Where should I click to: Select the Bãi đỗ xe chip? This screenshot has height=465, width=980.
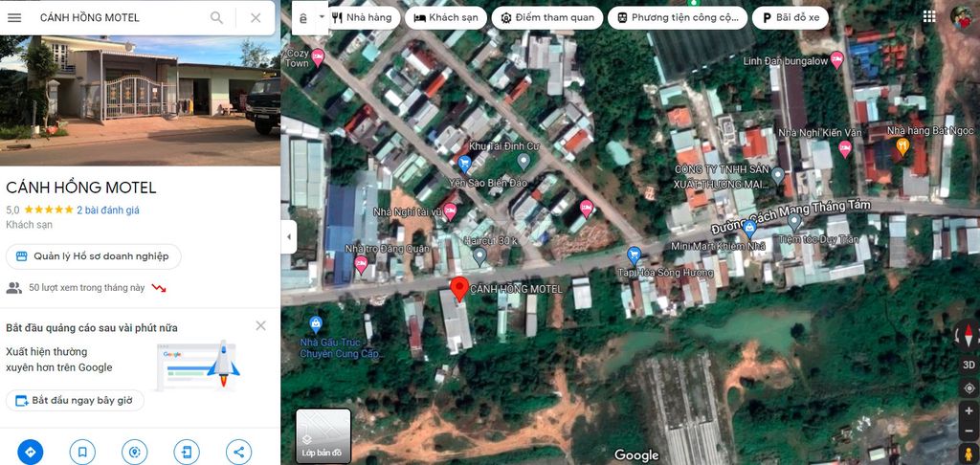(790, 17)
